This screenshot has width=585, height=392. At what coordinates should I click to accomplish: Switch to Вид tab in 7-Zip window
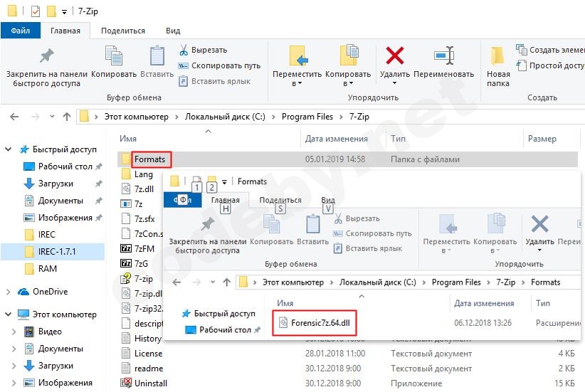(x=173, y=31)
